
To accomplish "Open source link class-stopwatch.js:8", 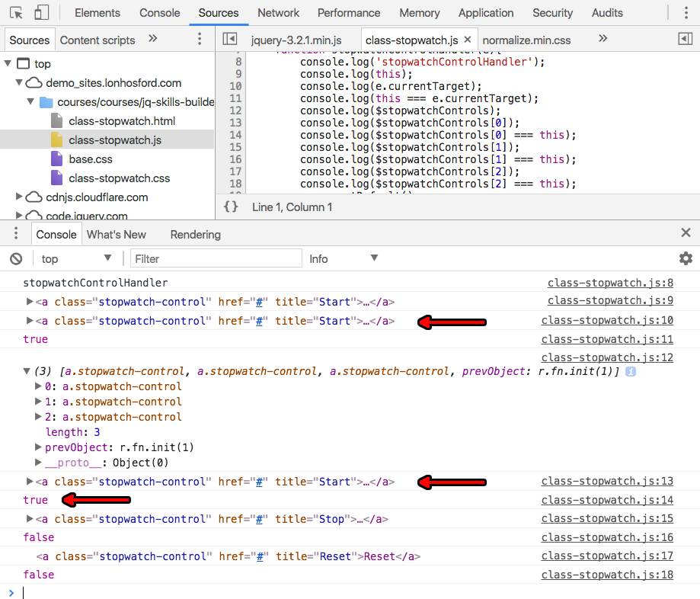I will [610, 283].
